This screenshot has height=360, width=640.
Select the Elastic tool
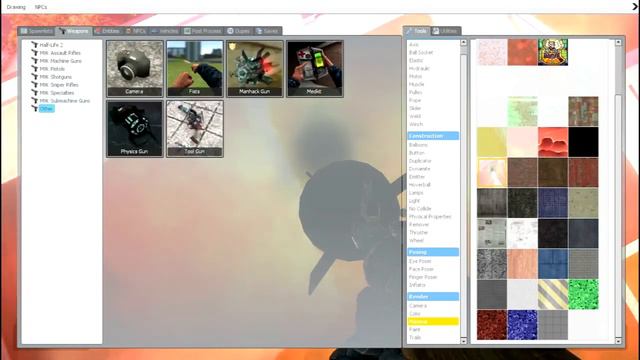(416, 60)
